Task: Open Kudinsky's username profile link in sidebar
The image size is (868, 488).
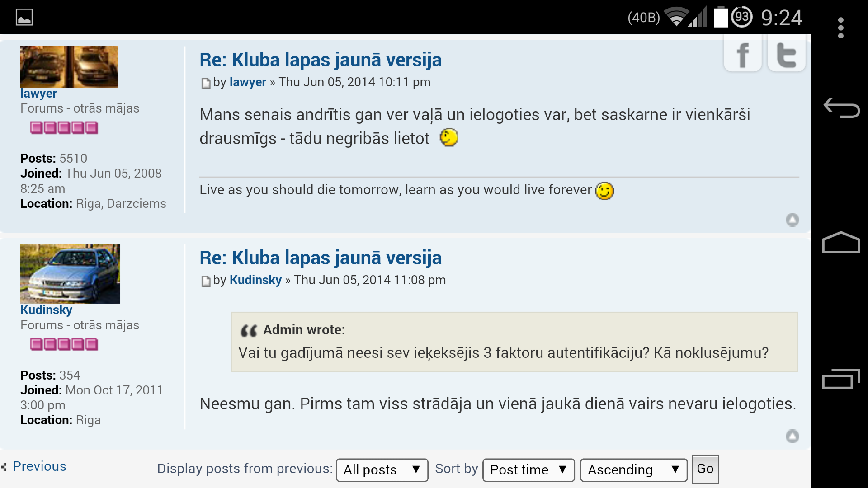Action: pos(46,310)
